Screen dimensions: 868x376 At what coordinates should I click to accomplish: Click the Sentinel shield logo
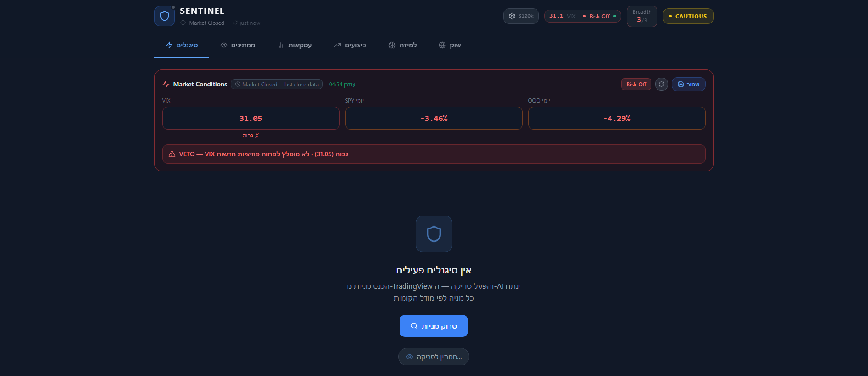165,16
